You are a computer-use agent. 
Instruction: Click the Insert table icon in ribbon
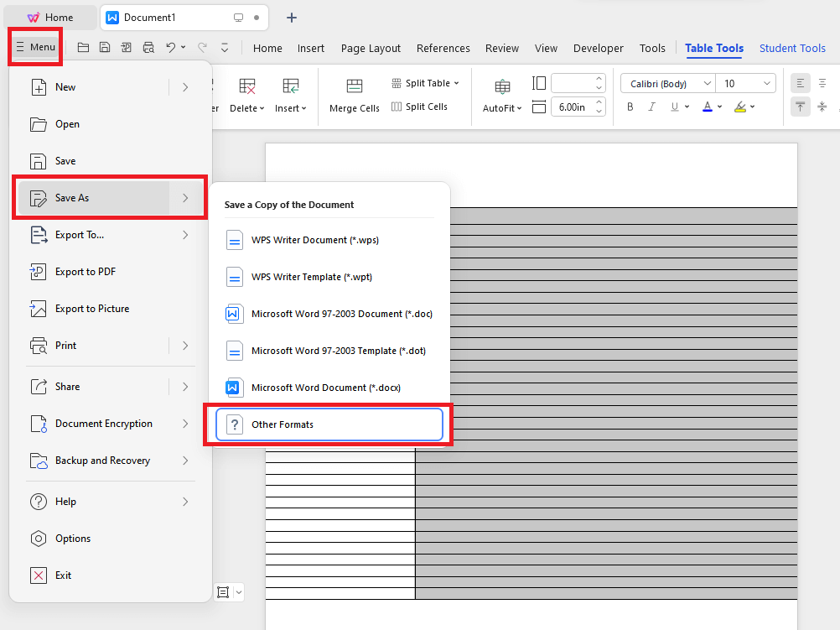pyautogui.click(x=290, y=86)
